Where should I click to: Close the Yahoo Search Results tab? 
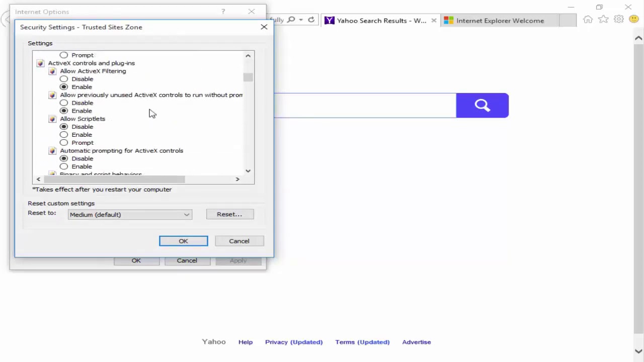tap(434, 21)
